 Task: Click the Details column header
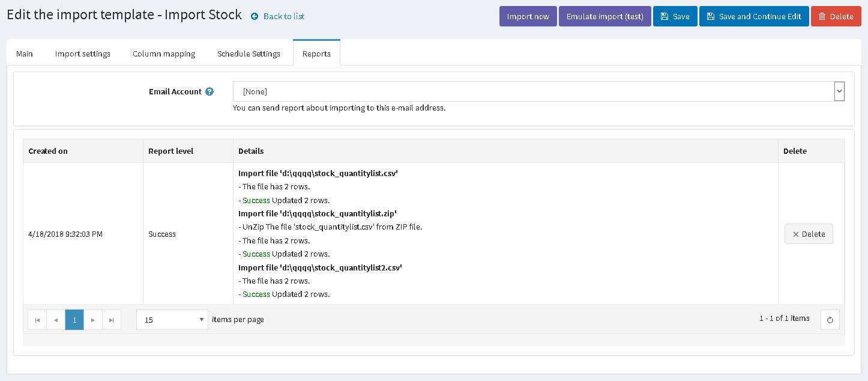(x=506, y=151)
